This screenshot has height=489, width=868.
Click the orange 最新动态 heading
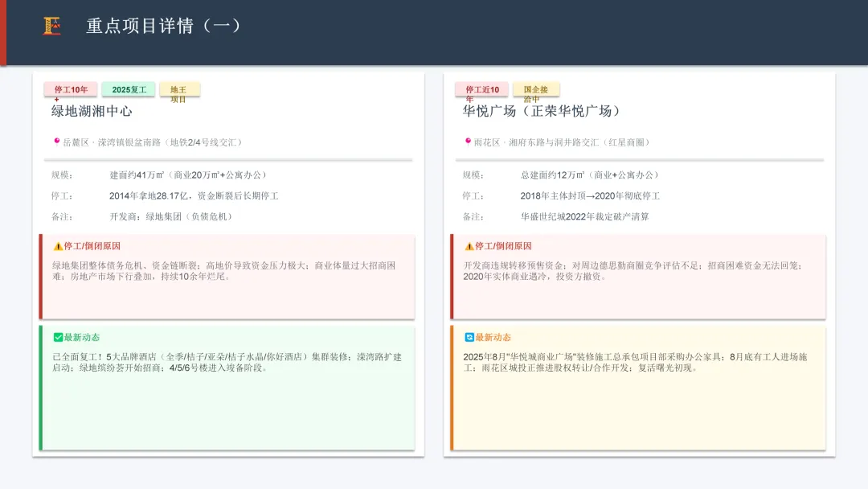point(493,337)
